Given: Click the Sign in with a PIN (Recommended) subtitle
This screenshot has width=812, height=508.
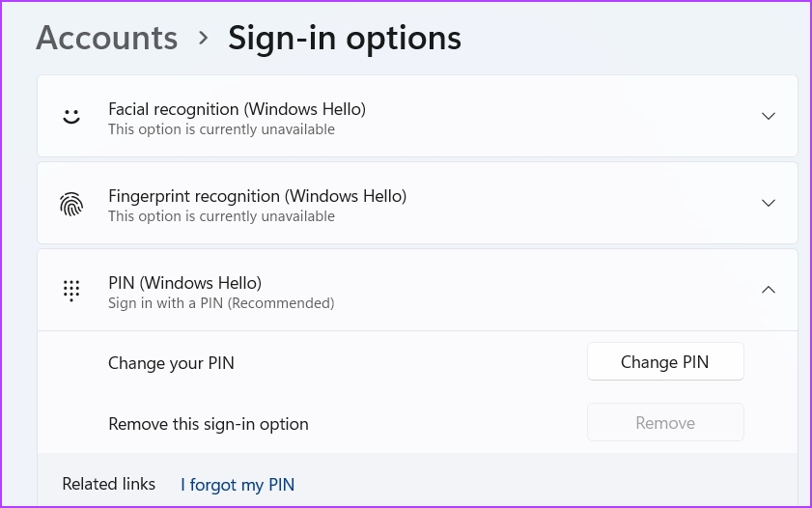Looking at the screenshot, I should click(x=221, y=303).
